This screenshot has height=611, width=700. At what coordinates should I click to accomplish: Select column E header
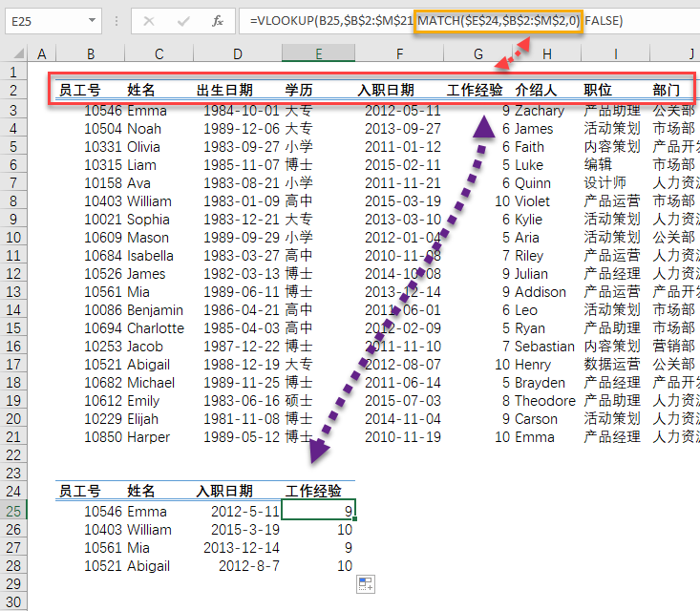pos(319,55)
